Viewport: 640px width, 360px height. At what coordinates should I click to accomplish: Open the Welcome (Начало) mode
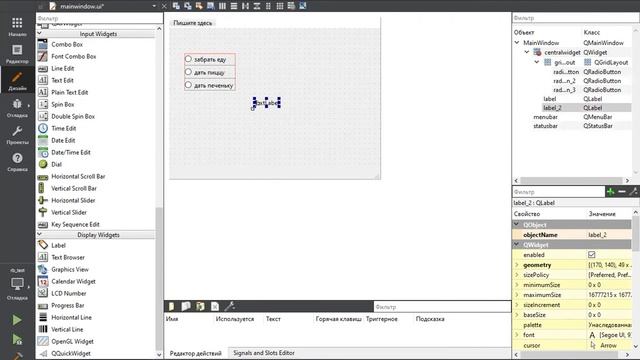click(x=17, y=27)
